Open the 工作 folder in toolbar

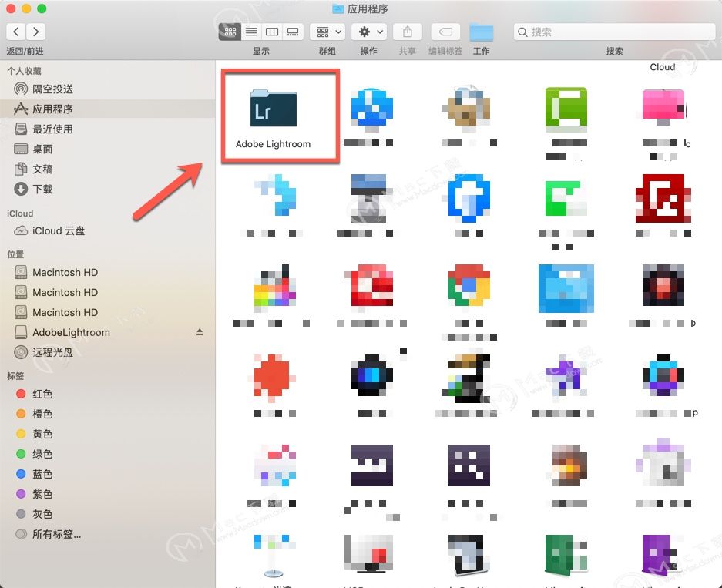point(481,32)
